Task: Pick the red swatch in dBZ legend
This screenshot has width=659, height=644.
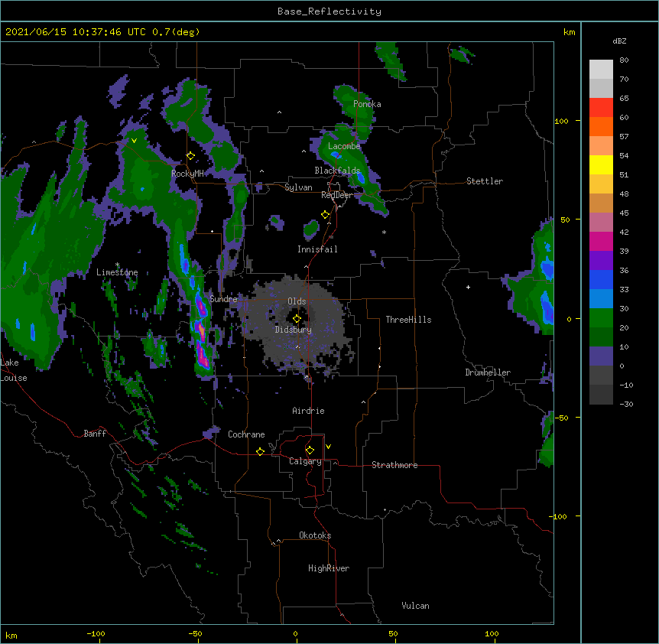Action: pyautogui.click(x=601, y=108)
